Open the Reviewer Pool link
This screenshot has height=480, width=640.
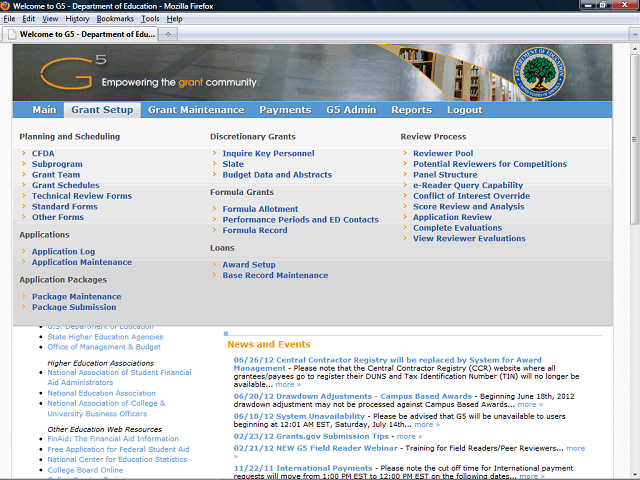[443, 153]
